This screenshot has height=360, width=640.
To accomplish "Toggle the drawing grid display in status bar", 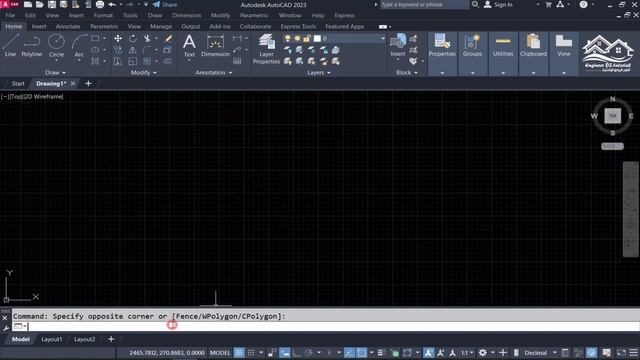I will point(239,353).
